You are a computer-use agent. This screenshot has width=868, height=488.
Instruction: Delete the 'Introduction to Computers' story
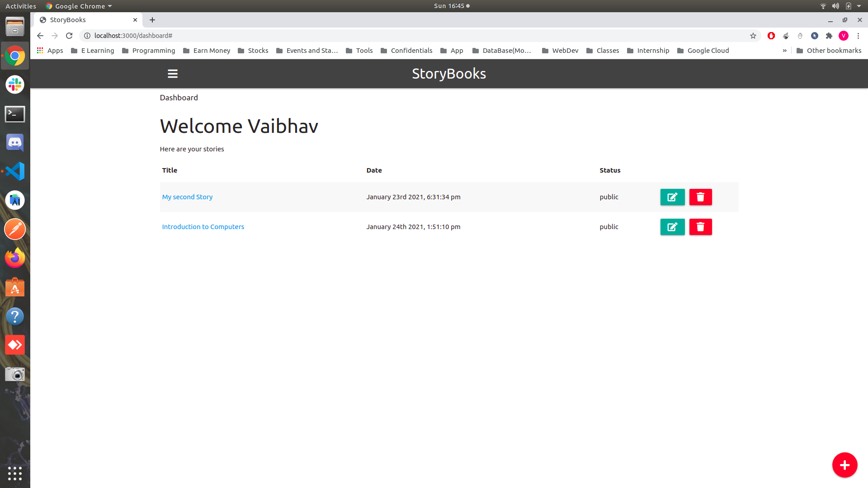[700, 227]
